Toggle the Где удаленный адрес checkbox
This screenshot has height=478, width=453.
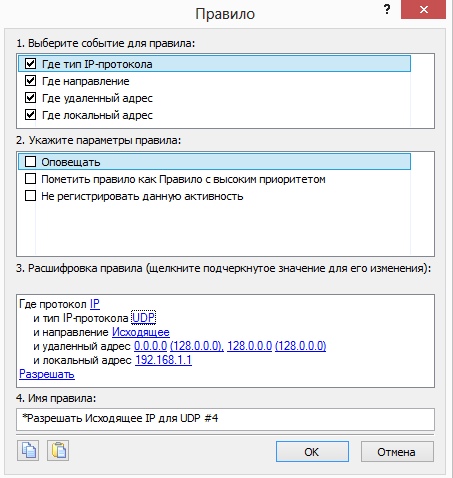click(31, 98)
